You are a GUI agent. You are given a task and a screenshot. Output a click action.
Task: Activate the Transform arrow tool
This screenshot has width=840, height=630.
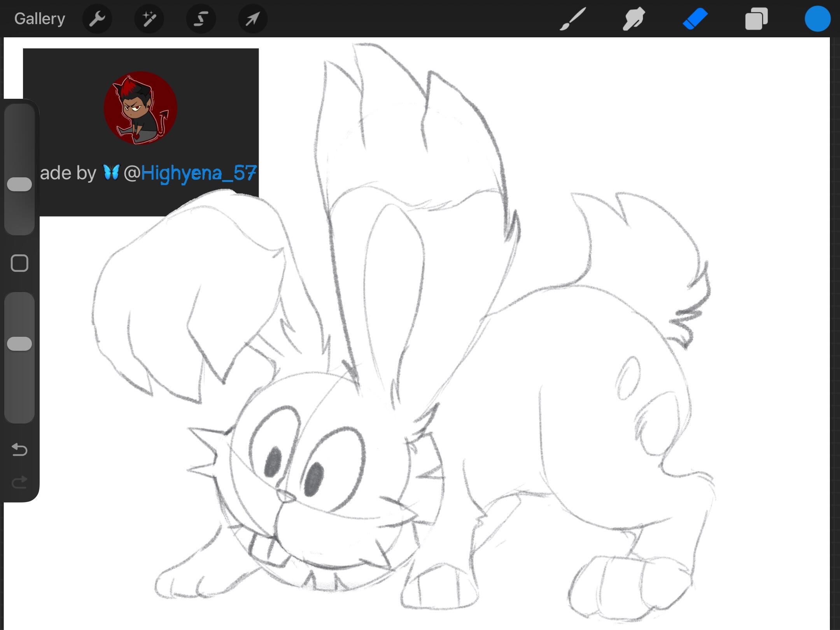252,19
